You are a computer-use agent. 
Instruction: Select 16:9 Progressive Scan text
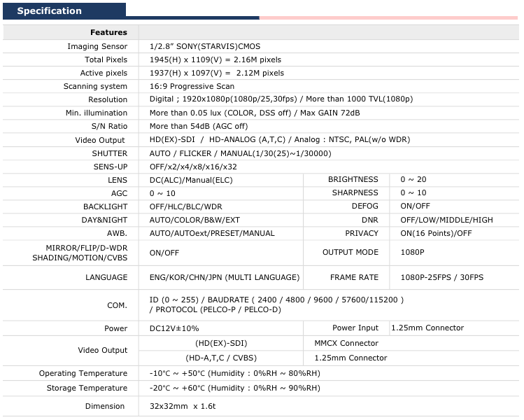pos(192,86)
